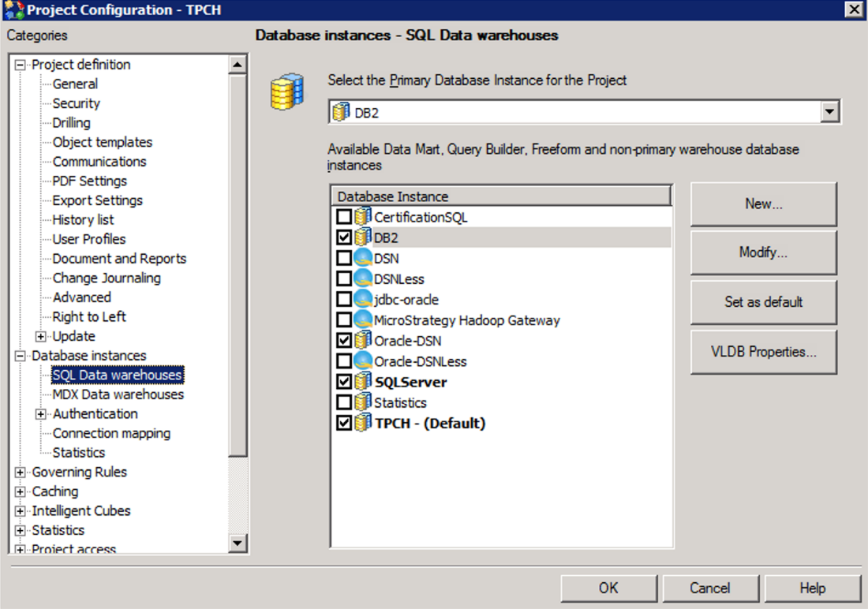The image size is (868, 609).
Task: Select the Advanced category
Action: [82, 297]
